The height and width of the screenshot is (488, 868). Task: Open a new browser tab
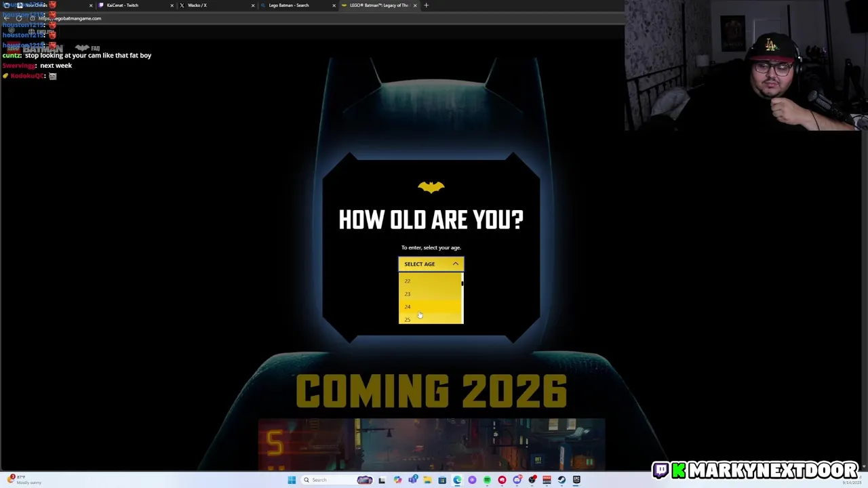point(426,5)
